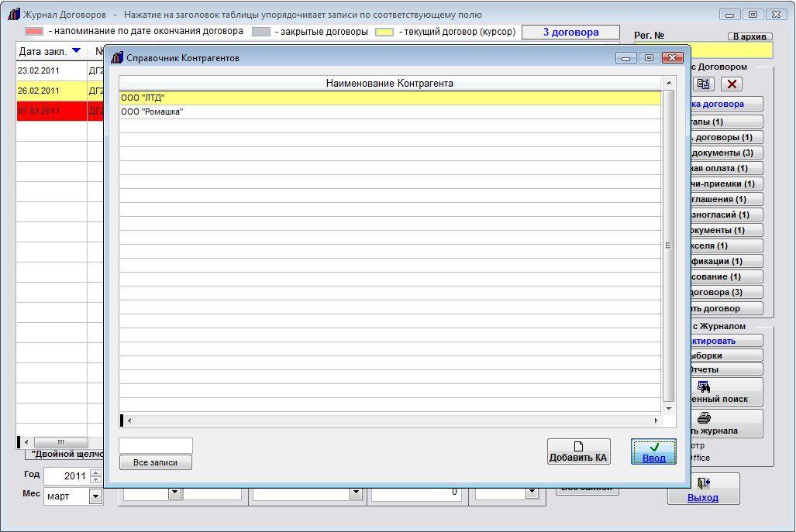Minimize the Справочник Контрагентов dialog
Screen dimensions: 796x532
[x=625, y=58]
